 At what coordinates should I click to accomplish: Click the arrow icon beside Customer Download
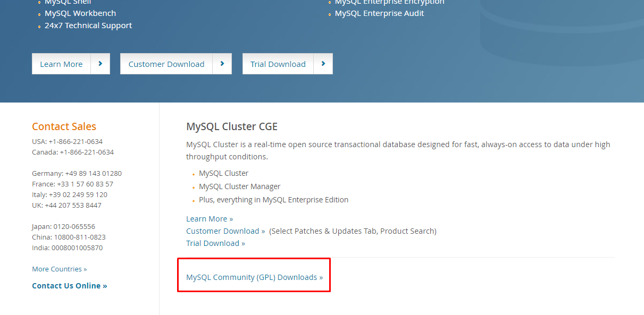tap(222, 64)
